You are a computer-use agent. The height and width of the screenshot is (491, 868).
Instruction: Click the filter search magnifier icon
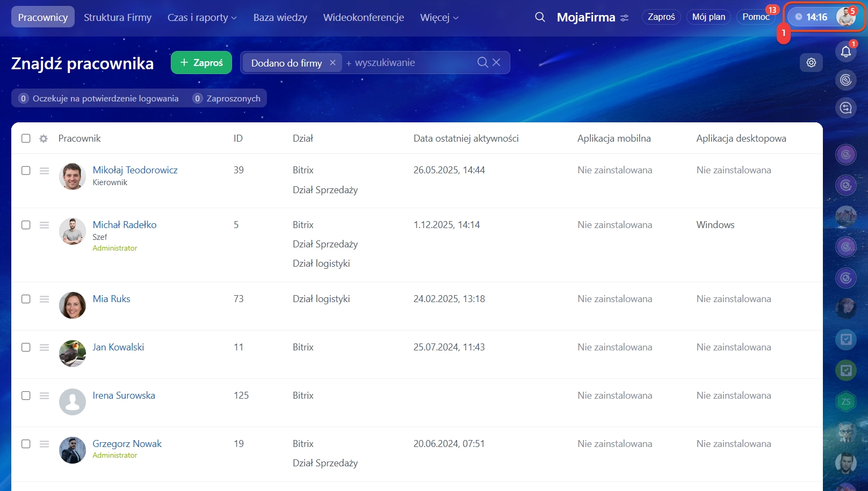click(x=482, y=63)
